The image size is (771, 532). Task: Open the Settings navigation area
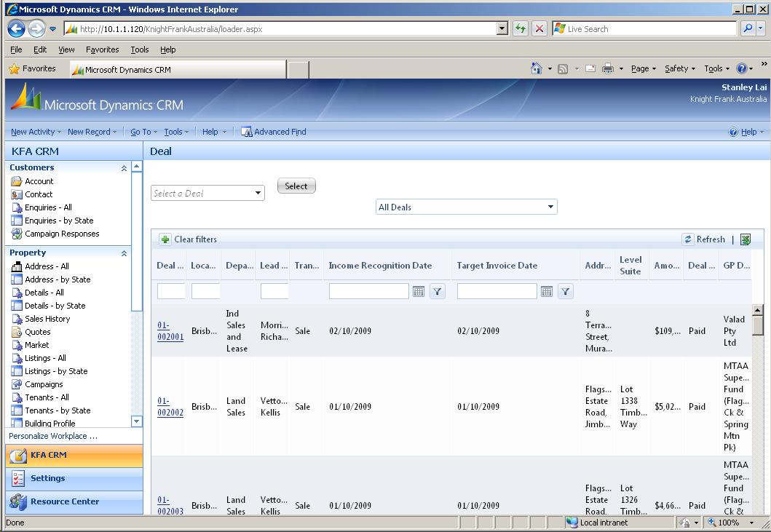74,478
